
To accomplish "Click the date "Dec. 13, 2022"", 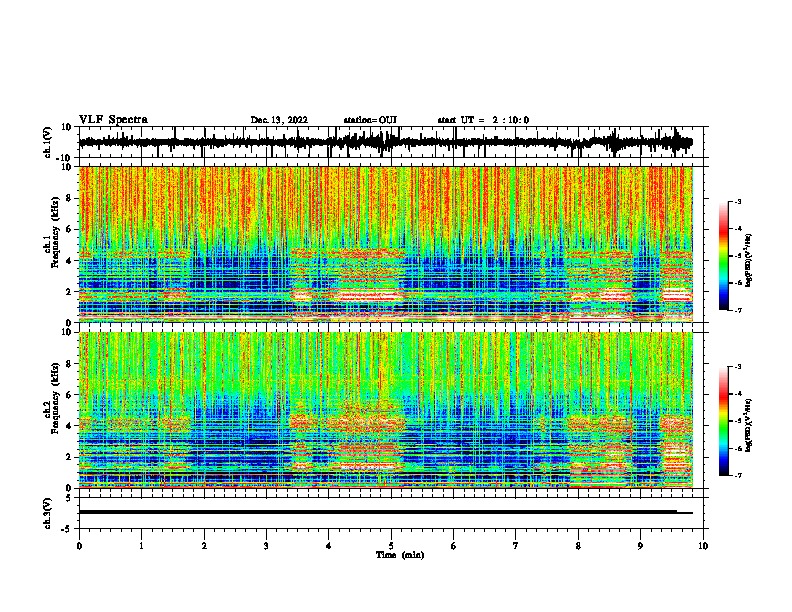I will (x=279, y=120).
